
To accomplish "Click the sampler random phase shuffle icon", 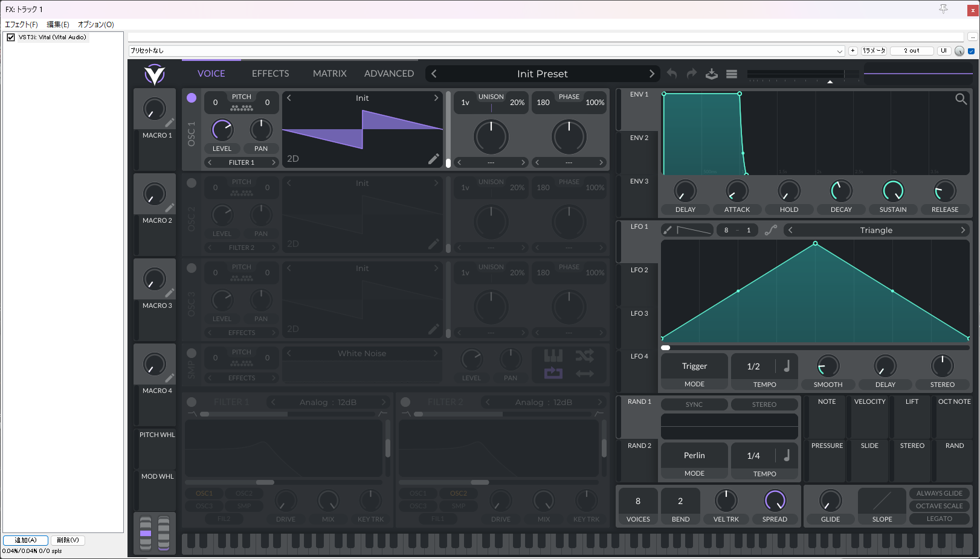I will [x=584, y=356].
